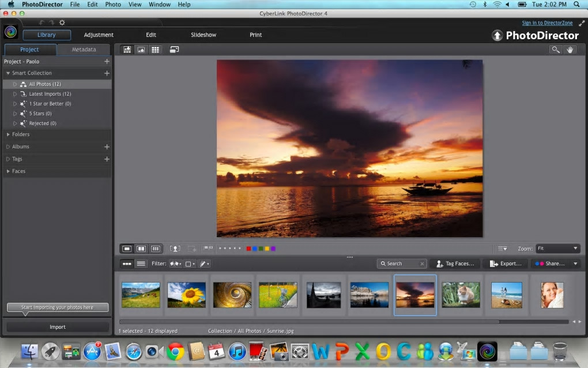Apply the red color label swatch
This screenshot has height=368, width=588.
[x=248, y=249]
